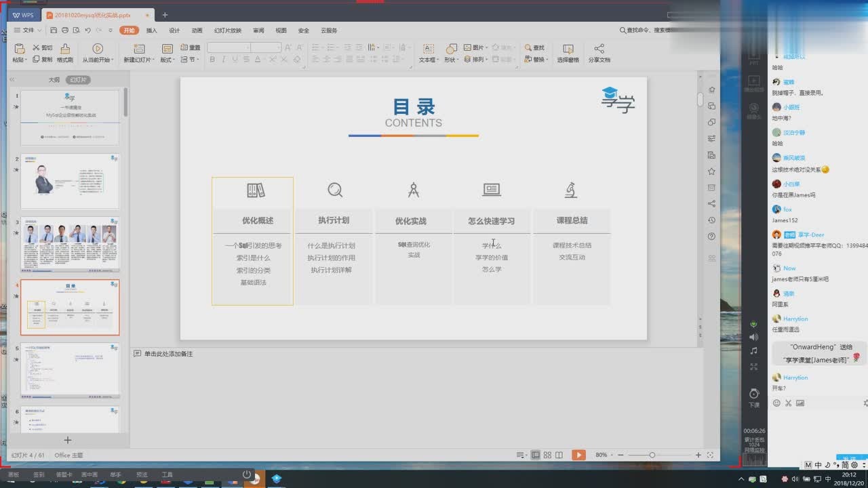The height and width of the screenshot is (488, 868).
Task: Toggle Italic formatting
Action: coord(224,60)
